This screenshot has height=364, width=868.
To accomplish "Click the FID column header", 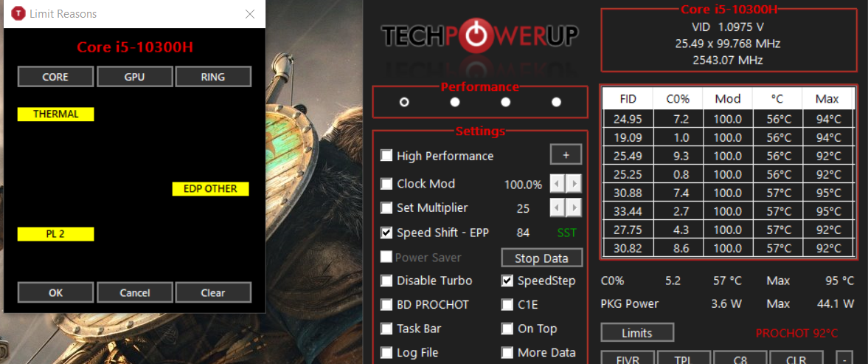I will 628,99.
